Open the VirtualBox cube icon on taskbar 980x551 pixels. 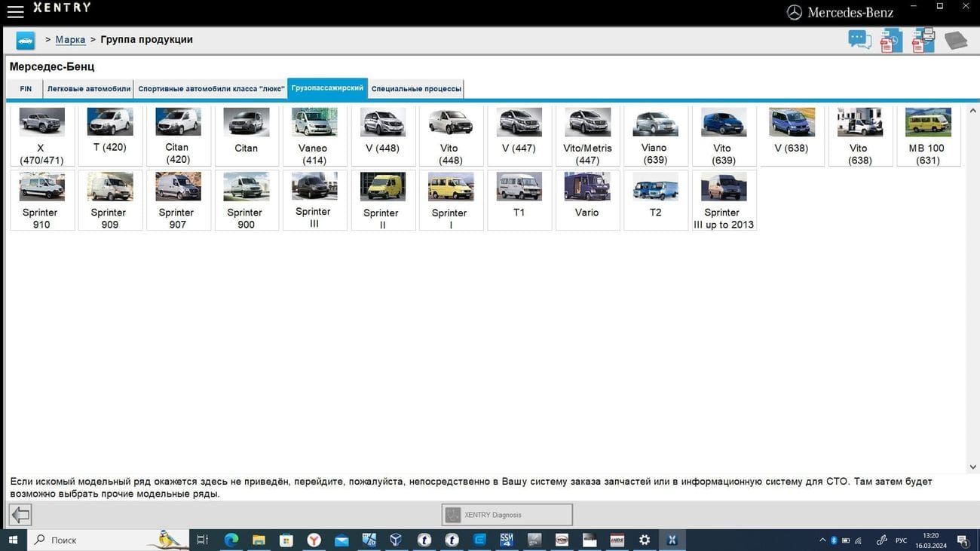[x=396, y=540]
